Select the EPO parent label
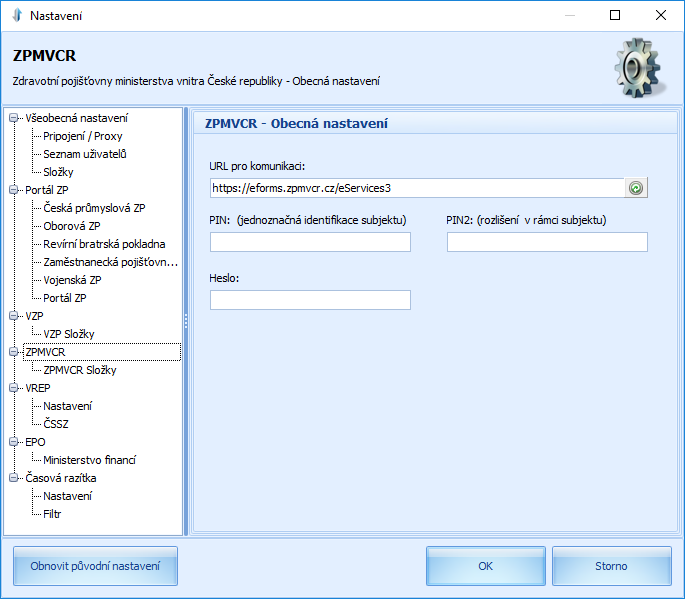 [x=35, y=442]
